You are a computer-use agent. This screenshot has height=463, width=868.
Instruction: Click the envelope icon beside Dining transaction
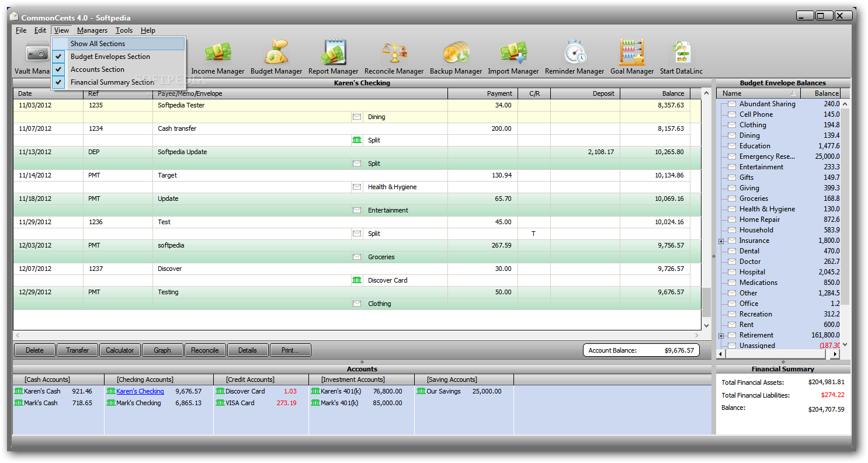[x=357, y=117]
